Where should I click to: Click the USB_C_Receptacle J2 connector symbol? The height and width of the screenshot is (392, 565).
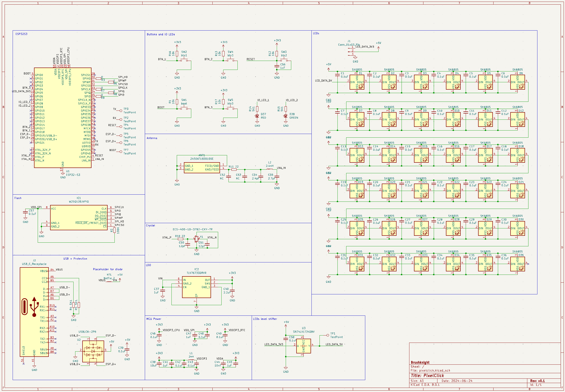click(34, 312)
